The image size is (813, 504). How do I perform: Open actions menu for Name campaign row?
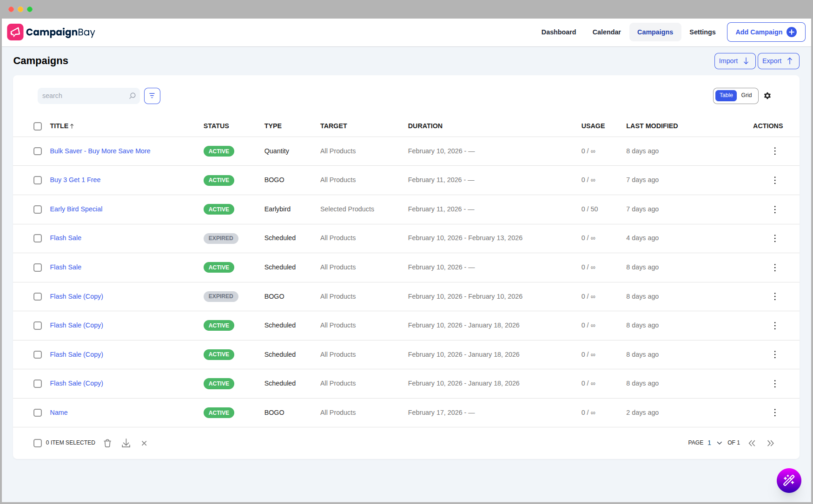pos(774,412)
